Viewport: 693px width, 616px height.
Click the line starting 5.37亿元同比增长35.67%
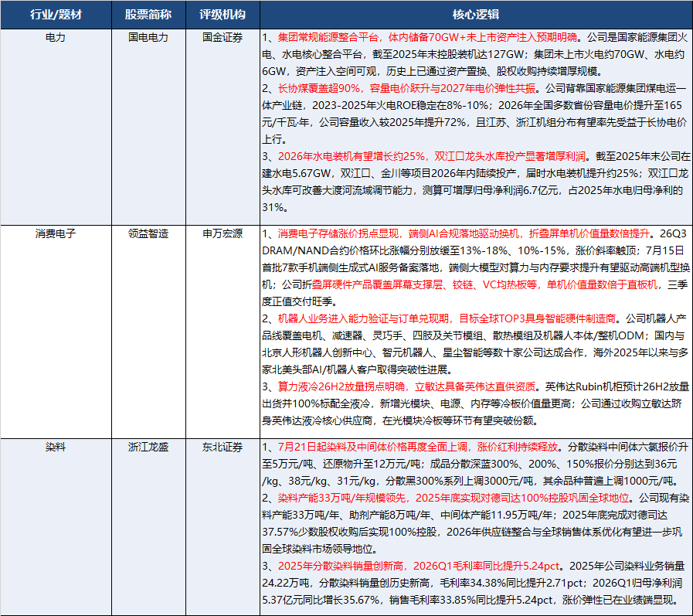pos(470,600)
